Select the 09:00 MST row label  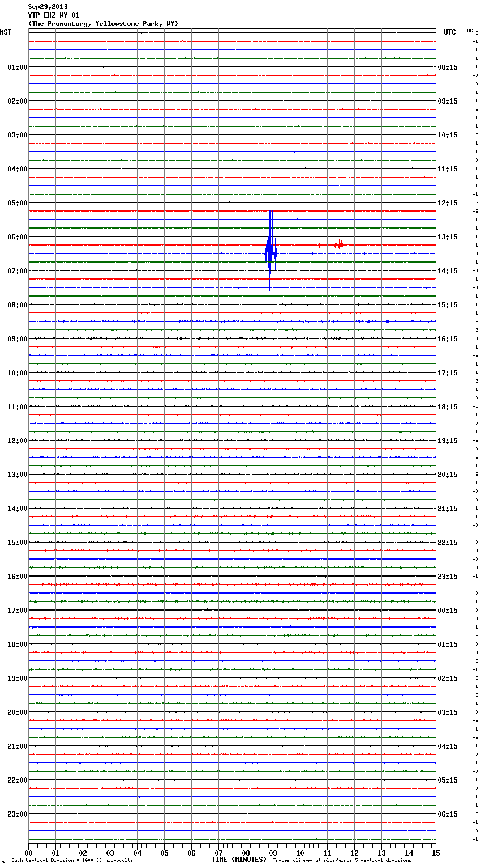[x=18, y=339]
